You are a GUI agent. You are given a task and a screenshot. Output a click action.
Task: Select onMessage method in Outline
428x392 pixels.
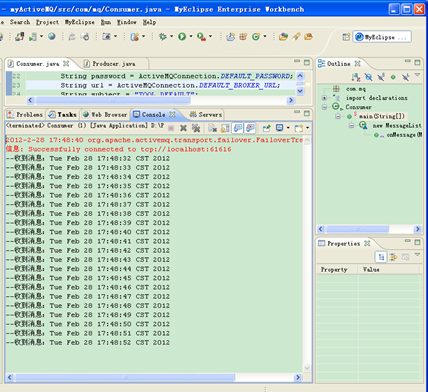coord(403,135)
